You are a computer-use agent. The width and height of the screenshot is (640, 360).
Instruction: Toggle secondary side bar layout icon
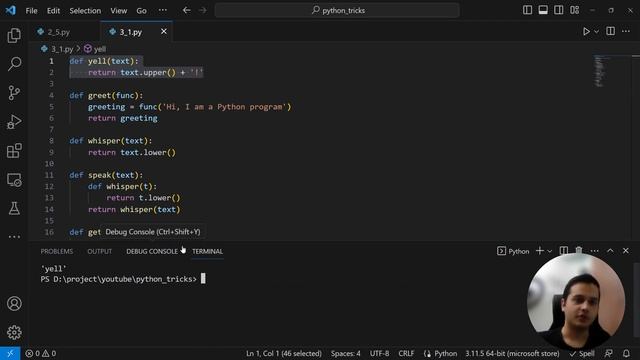tap(559, 10)
